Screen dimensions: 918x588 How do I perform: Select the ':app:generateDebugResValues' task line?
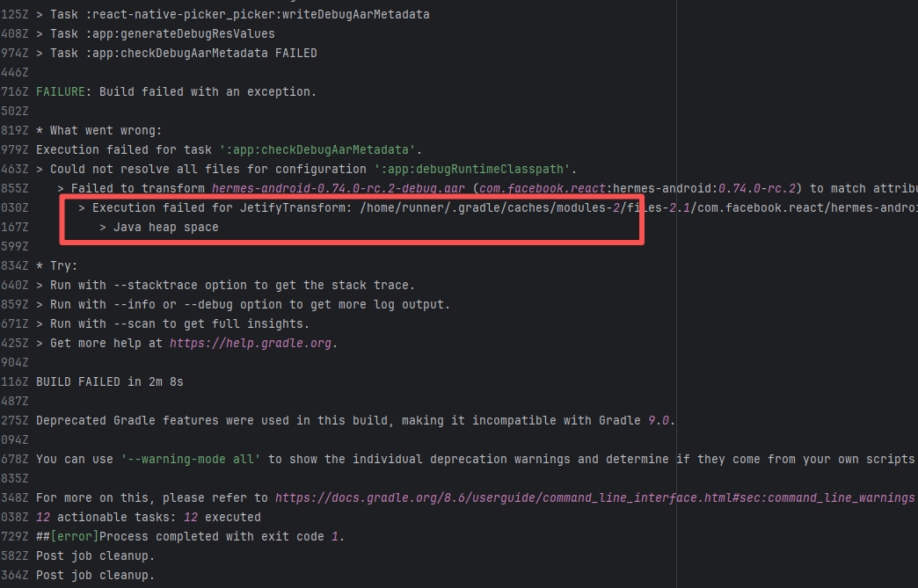[x=162, y=33]
